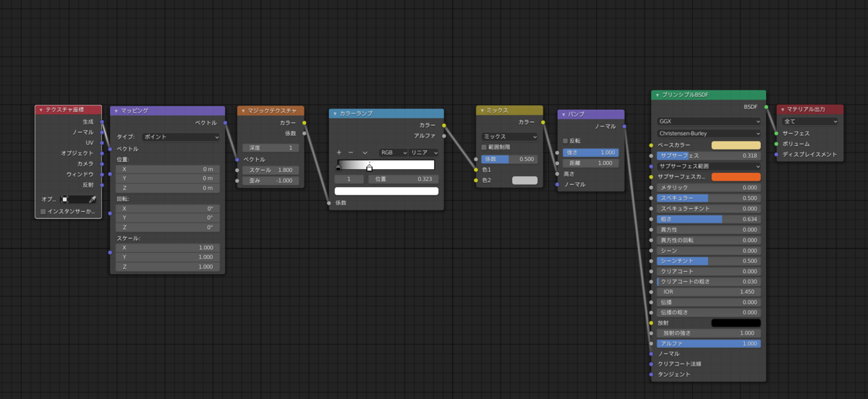Image resolution: width=868 pixels, height=399 pixels.
Task: Click the IOR 1.450 field
Action: pos(709,291)
